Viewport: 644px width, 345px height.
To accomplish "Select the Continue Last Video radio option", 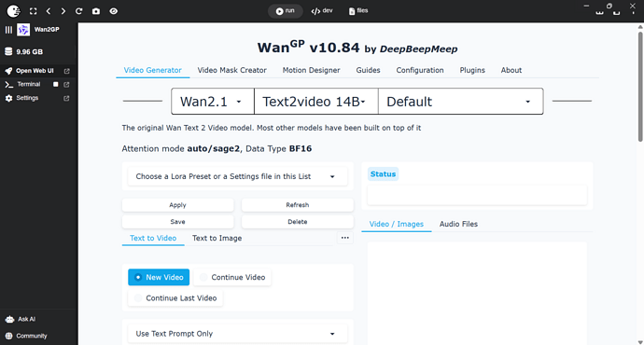I will pos(175,298).
